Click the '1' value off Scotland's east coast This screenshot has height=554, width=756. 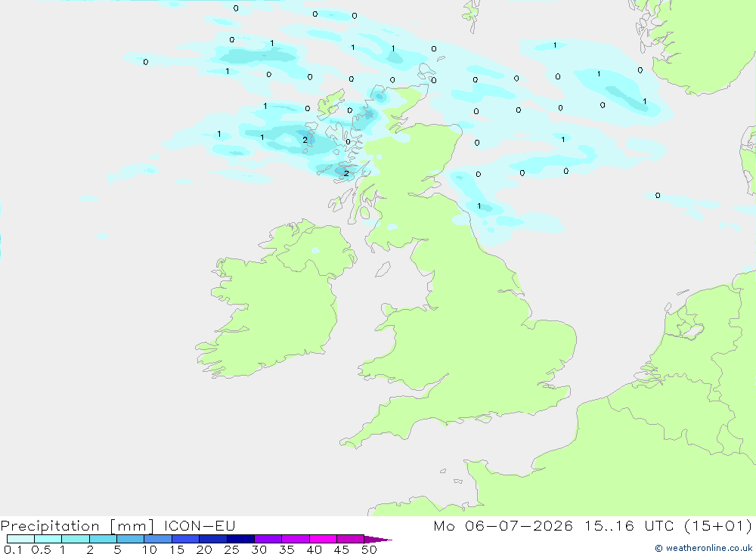tap(479, 206)
